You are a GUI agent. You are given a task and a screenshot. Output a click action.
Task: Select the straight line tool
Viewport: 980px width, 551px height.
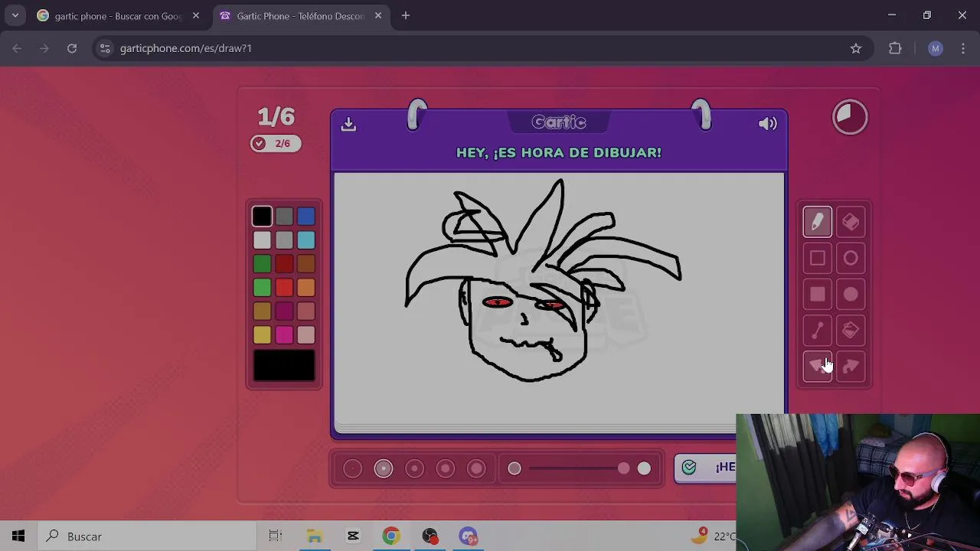coord(817,331)
